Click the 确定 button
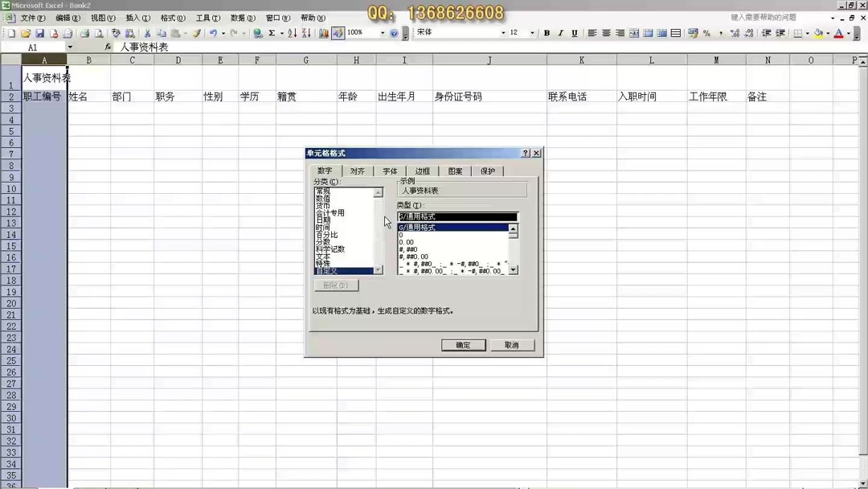Image resolution: width=868 pixels, height=489 pixels. click(x=463, y=344)
